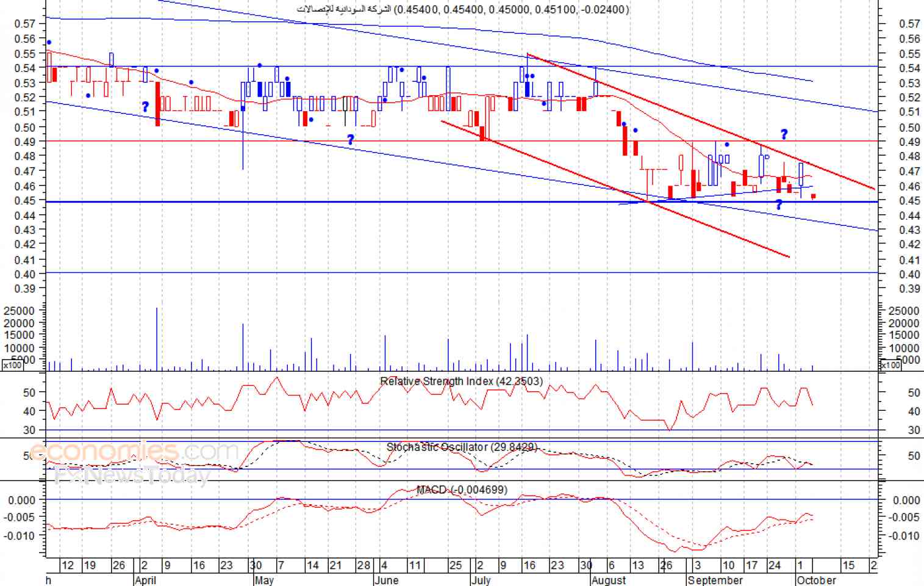Click the September month label
The image size is (924, 586).
[715, 580]
